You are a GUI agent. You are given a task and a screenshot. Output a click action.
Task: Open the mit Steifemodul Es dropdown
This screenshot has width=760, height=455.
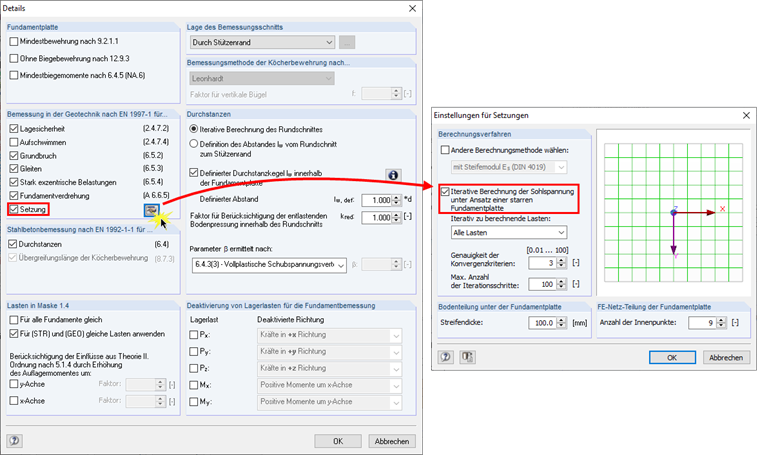tap(509, 167)
